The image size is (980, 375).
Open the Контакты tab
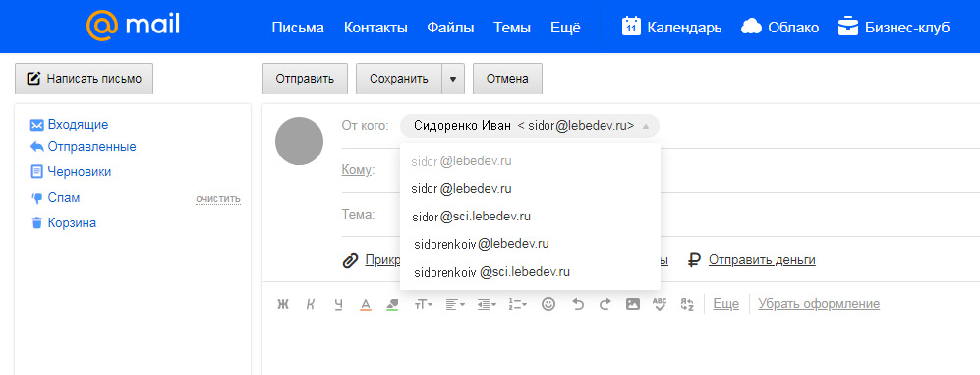tap(375, 28)
